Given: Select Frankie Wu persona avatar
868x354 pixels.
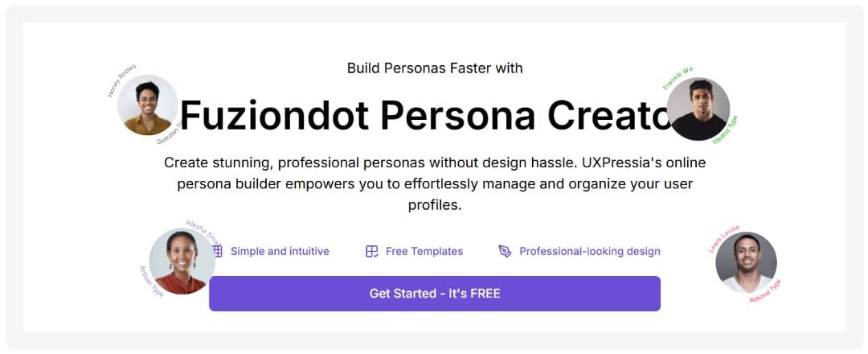Looking at the screenshot, I should (698, 109).
